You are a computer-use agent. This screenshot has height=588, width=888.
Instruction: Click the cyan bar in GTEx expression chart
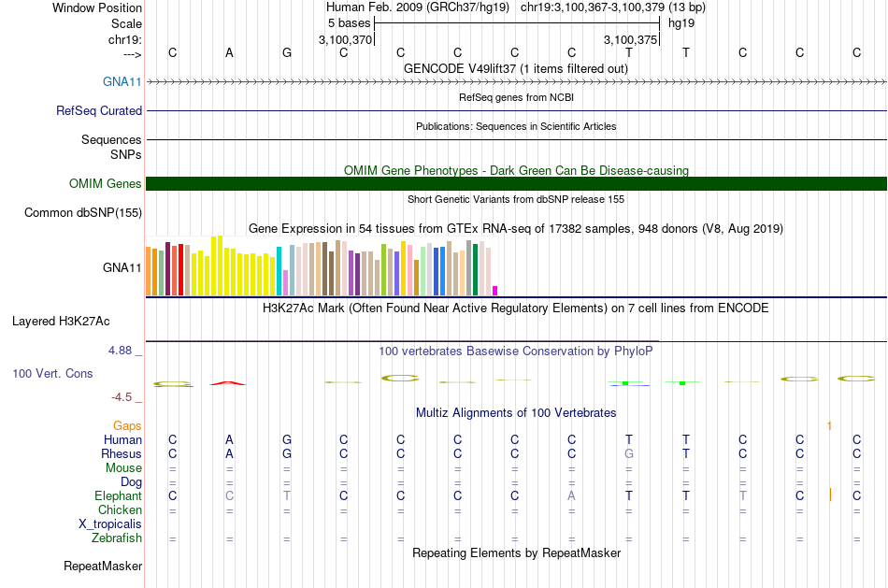click(279, 271)
